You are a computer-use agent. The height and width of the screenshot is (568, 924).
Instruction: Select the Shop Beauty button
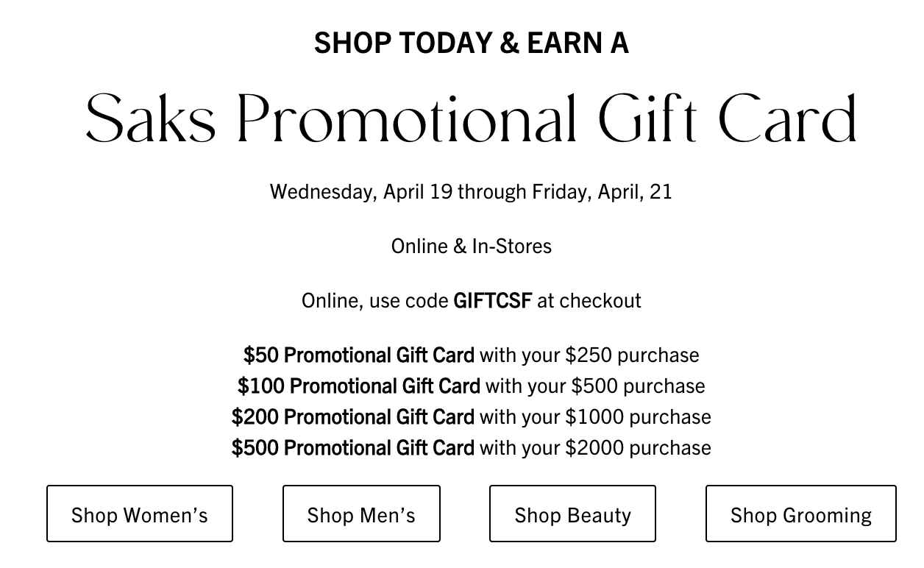coord(572,514)
